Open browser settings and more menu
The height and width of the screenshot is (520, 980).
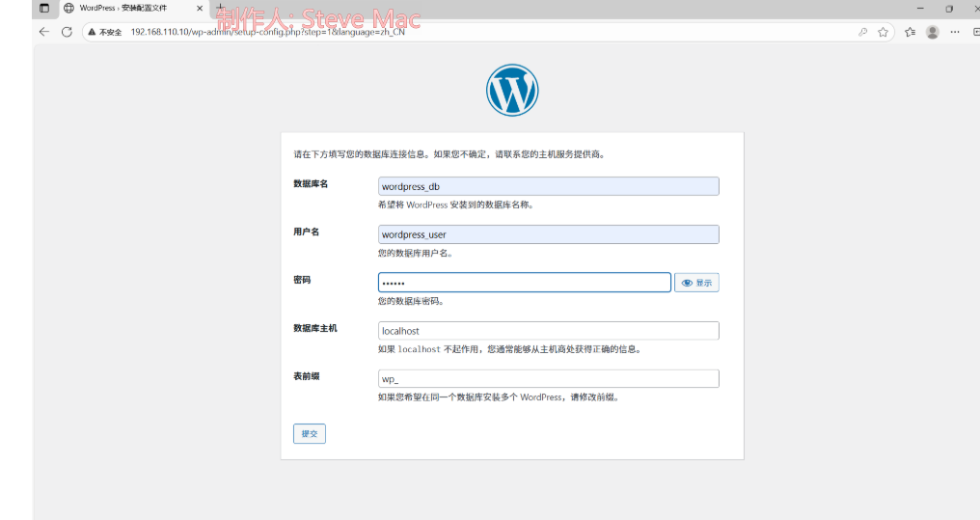(x=954, y=32)
